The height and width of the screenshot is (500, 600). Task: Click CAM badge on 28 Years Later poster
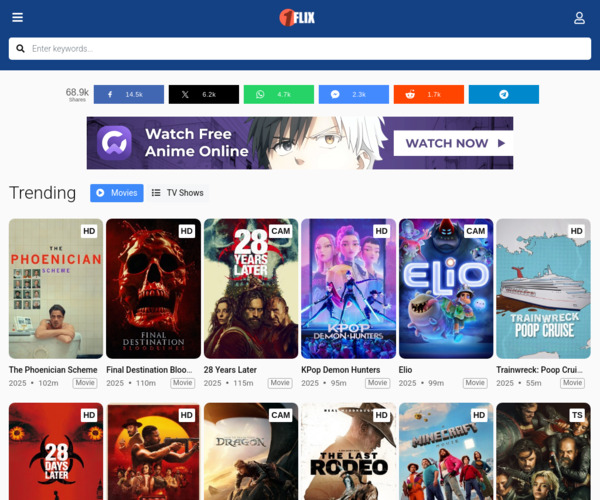280,231
